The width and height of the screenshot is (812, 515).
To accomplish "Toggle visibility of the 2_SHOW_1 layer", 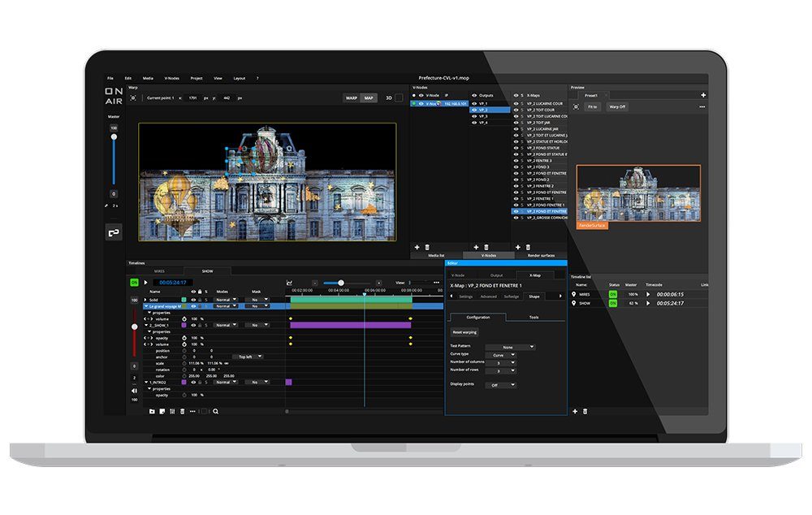I will [x=193, y=325].
